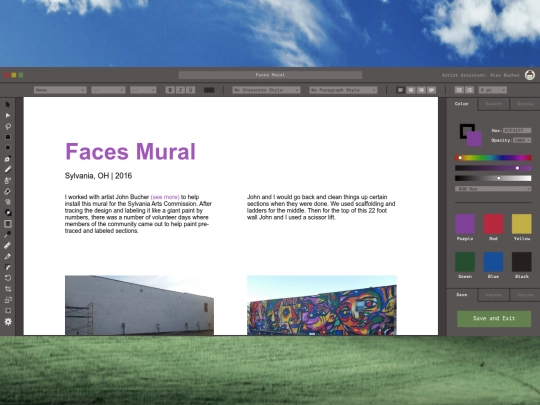Click the text color box in the toolbar

[x=209, y=90]
